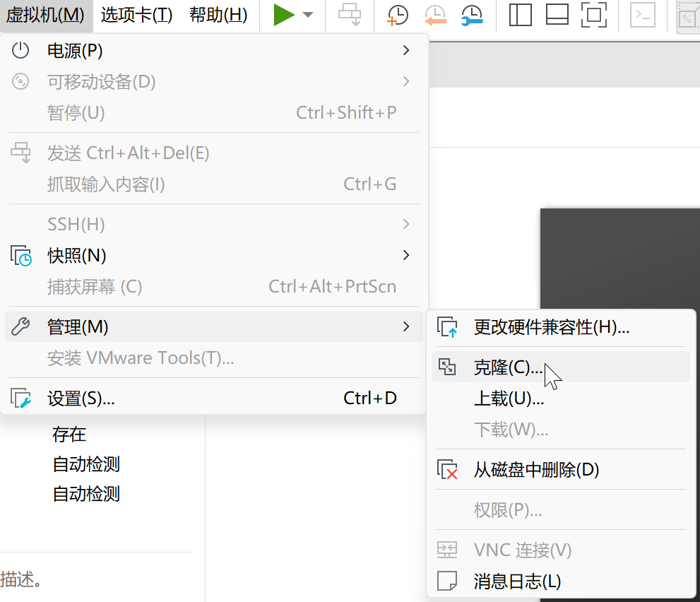Expand the 可移动设备(D) submenu arrow
The width and height of the screenshot is (700, 602).
point(406,82)
